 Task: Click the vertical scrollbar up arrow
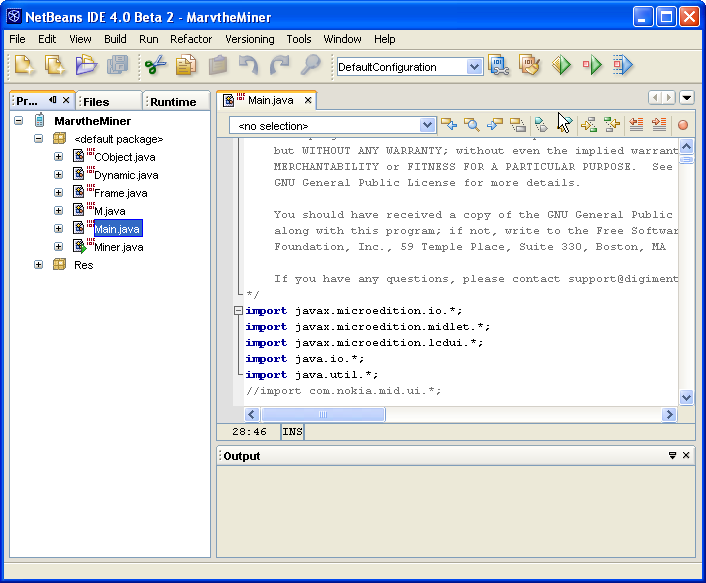(686, 146)
